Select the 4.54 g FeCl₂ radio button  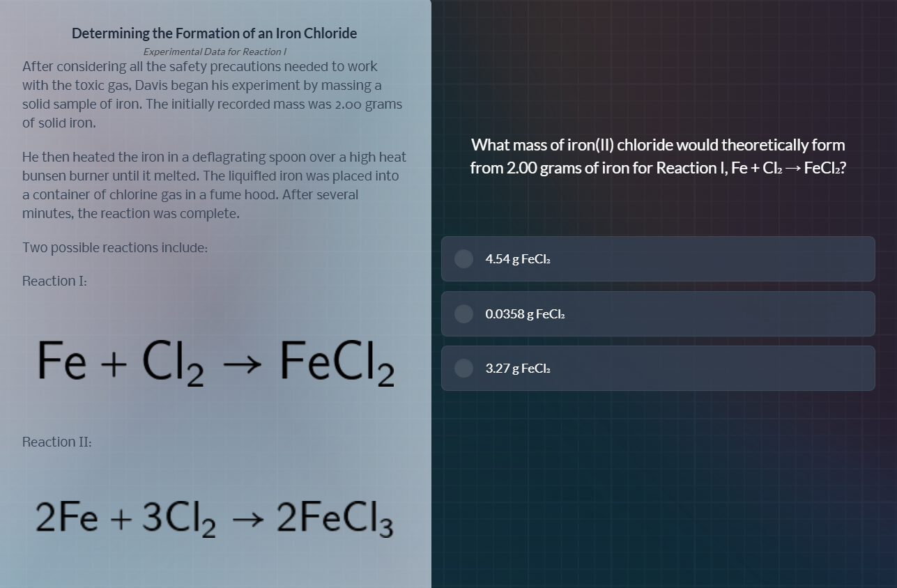(464, 259)
